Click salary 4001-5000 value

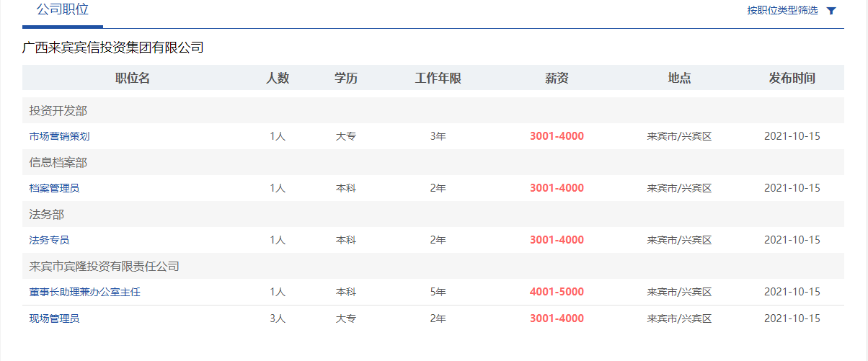click(557, 292)
